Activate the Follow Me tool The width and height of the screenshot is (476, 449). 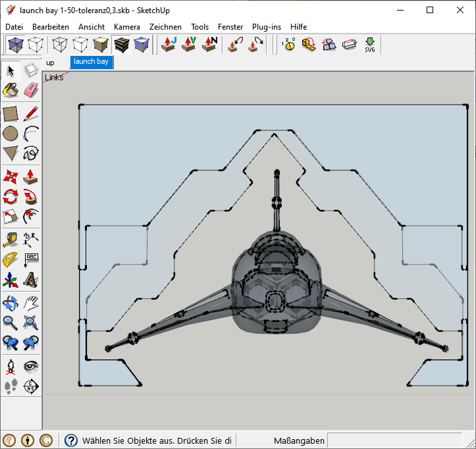pos(31,196)
